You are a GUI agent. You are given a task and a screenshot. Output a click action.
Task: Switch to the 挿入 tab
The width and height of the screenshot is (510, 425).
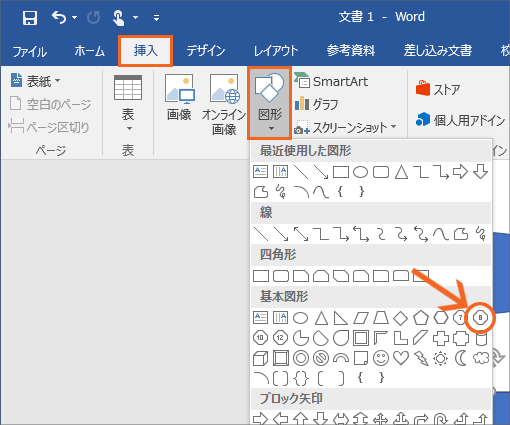coord(146,51)
